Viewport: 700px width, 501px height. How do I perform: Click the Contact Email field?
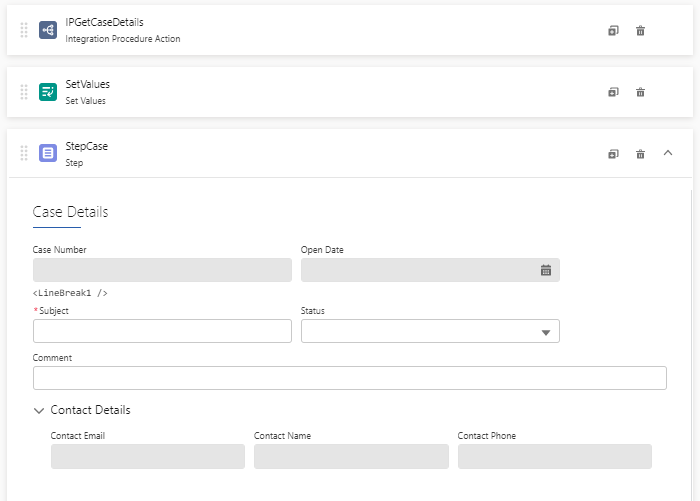coord(148,457)
